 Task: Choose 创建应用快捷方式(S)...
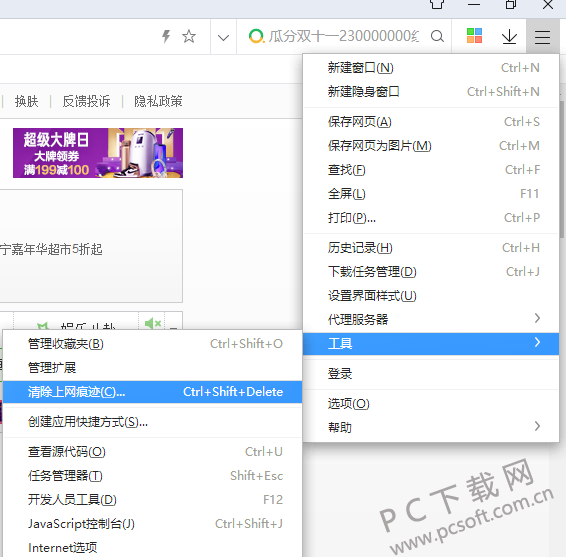pyautogui.click(x=152, y=422)
